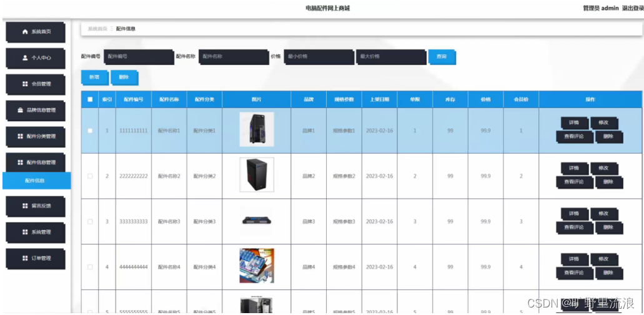Click the 配件编号 column header
Screen dimensions: 644x315
point(134,99)
